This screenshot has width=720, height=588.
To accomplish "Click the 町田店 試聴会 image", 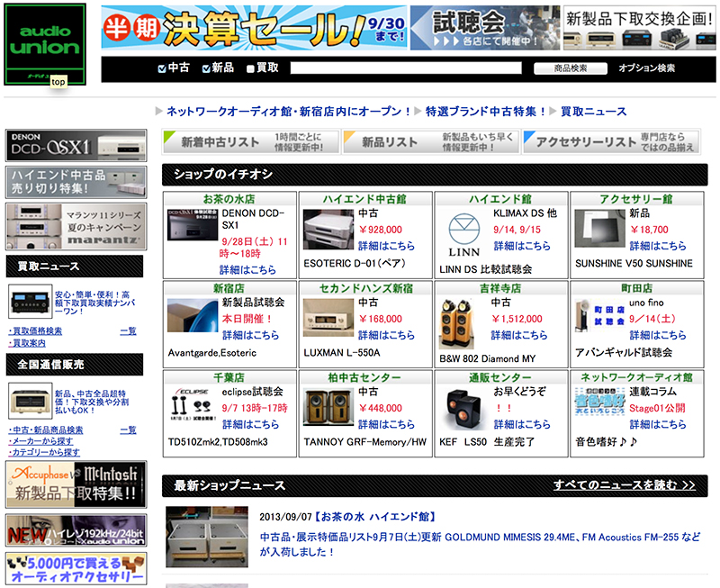I will [x=599, y=315].
